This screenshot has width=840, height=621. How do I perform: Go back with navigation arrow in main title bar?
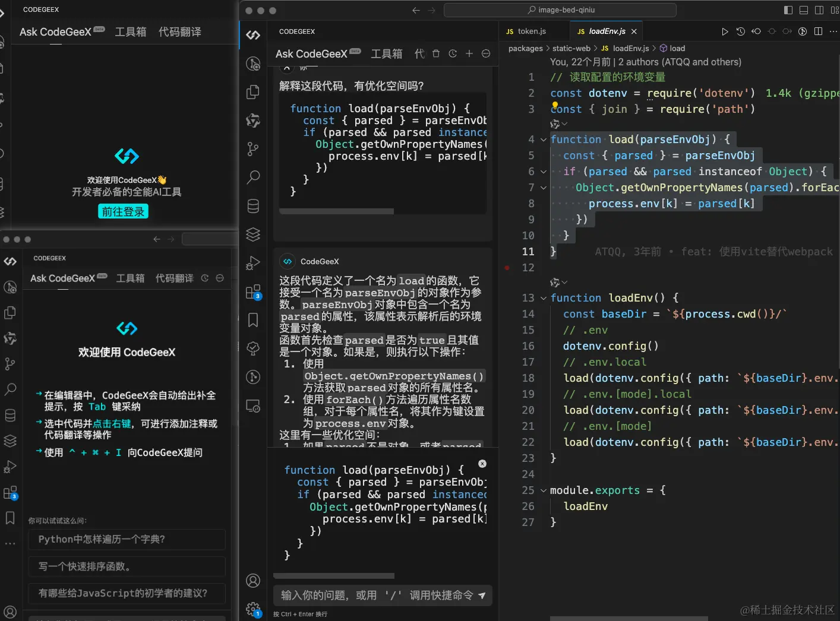(x=416, y=10)
